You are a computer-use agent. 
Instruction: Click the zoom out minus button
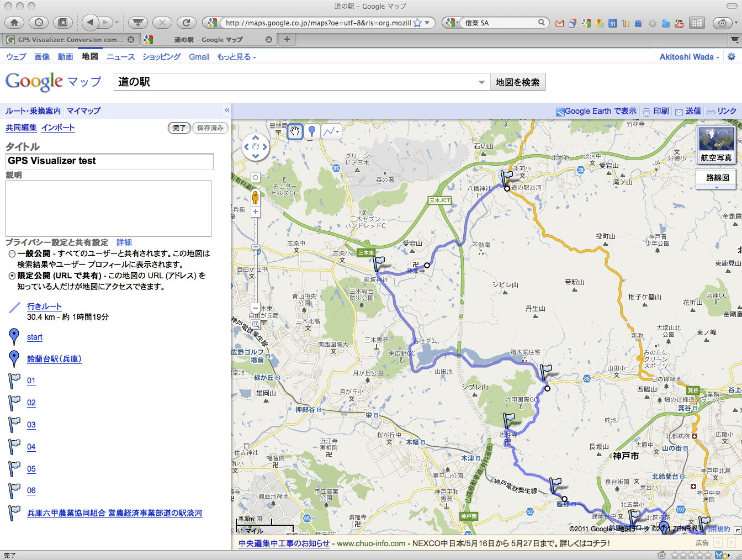(x=256, y=308)
